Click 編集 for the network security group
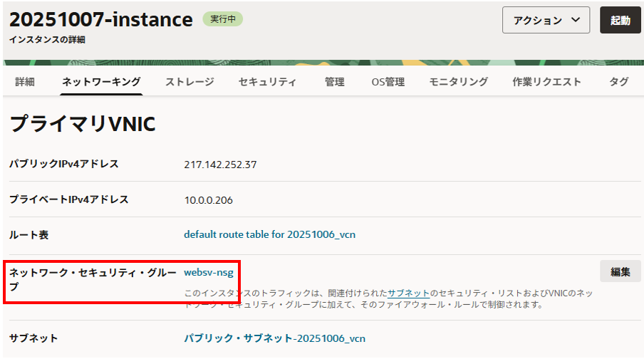Screen dimensions: 644x359 [x=620, y=271]
